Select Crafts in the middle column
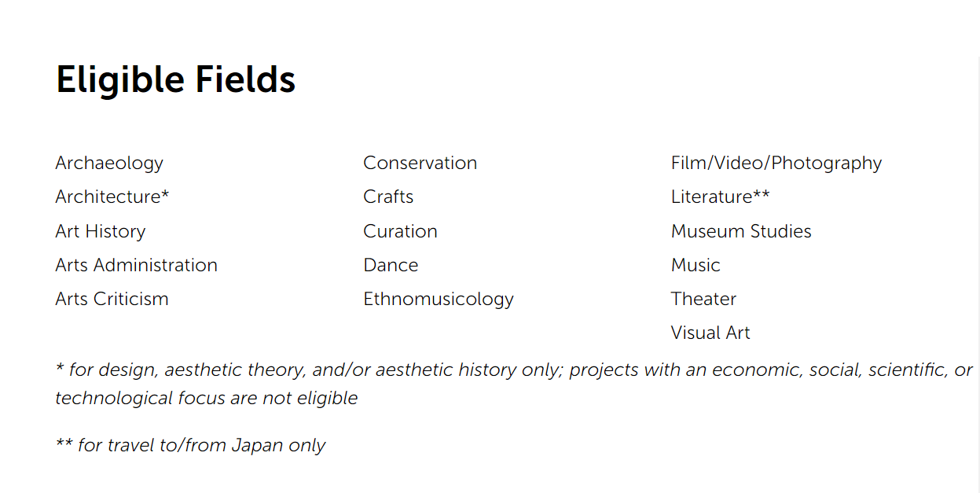 [388, 197]
